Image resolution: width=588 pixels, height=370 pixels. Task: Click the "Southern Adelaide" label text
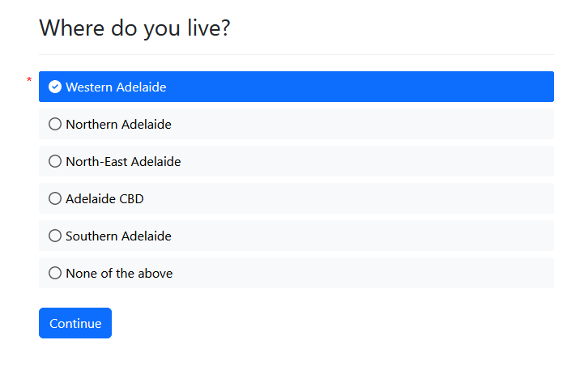pyautogui.click(x=118, y=236)
